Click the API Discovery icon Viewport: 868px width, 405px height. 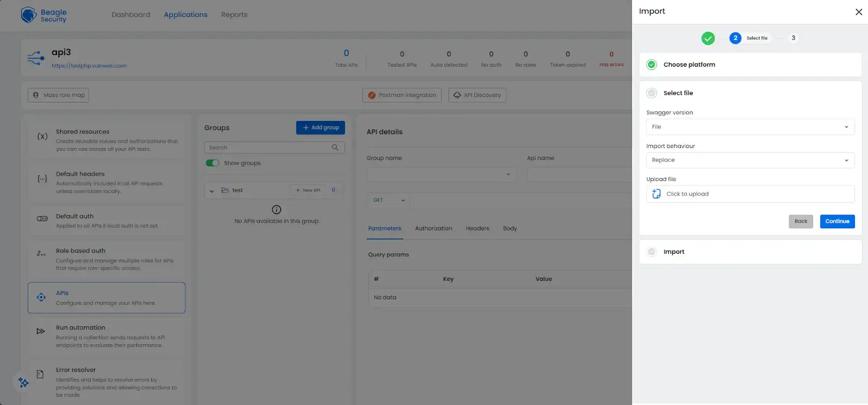click(x=457, y=95)
